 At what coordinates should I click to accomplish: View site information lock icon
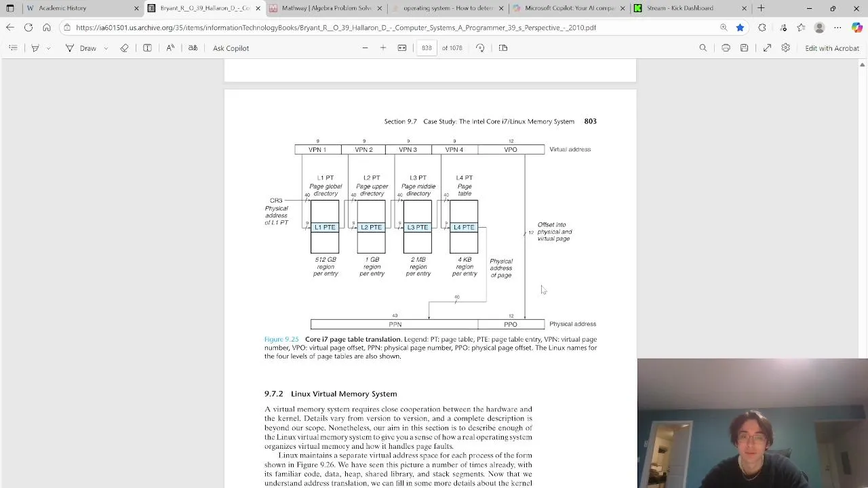point(66,28)
